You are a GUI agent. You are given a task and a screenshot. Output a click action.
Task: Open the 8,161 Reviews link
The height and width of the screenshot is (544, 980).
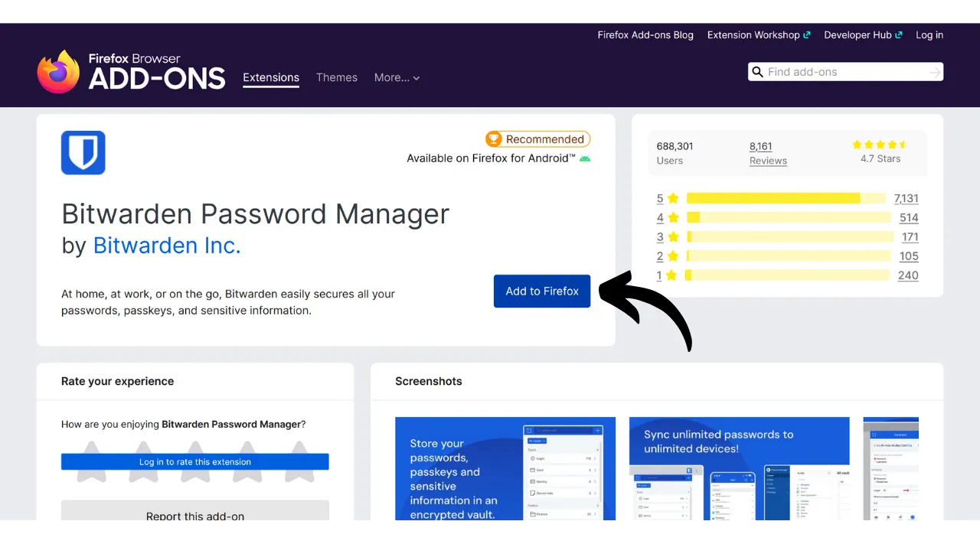coord(767,153)
